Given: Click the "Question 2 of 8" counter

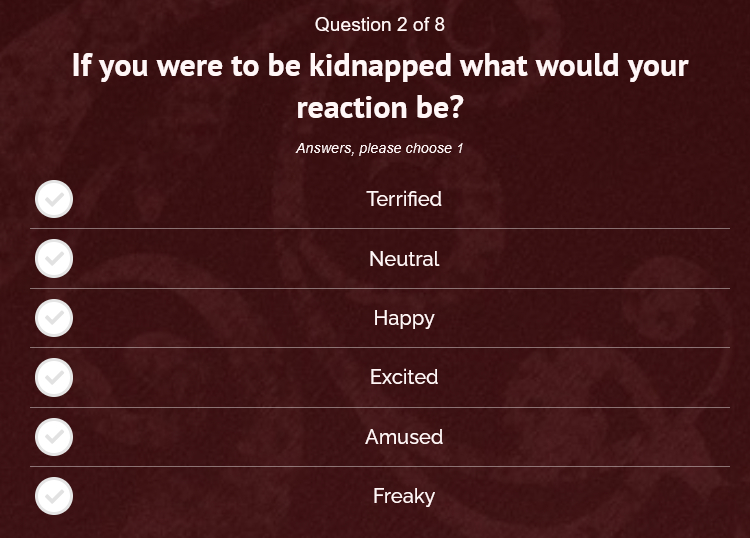Looking at the screenshot, I should coord(380,24).
